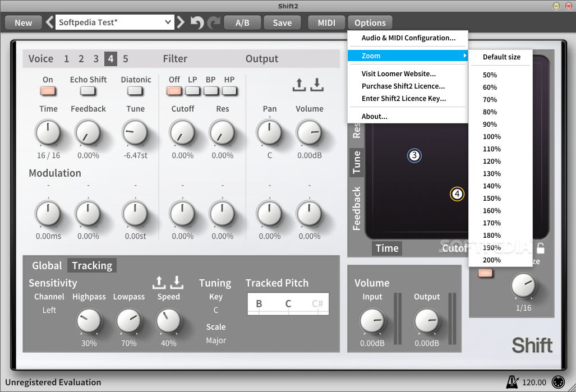Click the voice download arrow icon
The height and width of the screenshot is (392, 576).
pyautogui.click(x=317, y=85)
